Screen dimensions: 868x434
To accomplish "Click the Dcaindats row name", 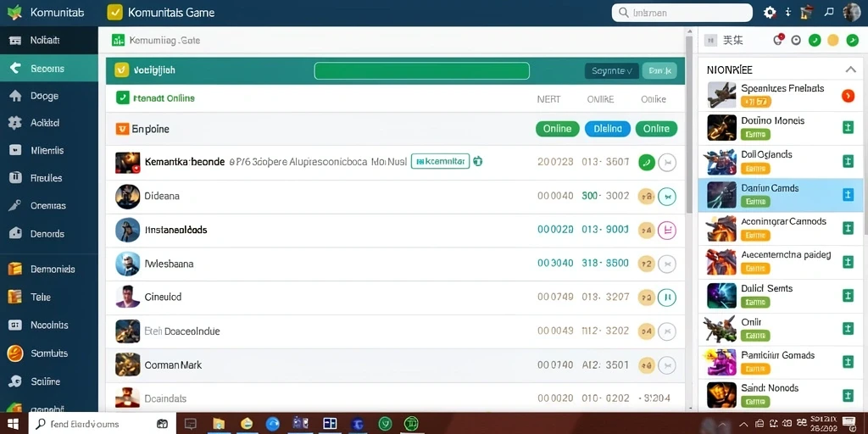I will [165, 398].
